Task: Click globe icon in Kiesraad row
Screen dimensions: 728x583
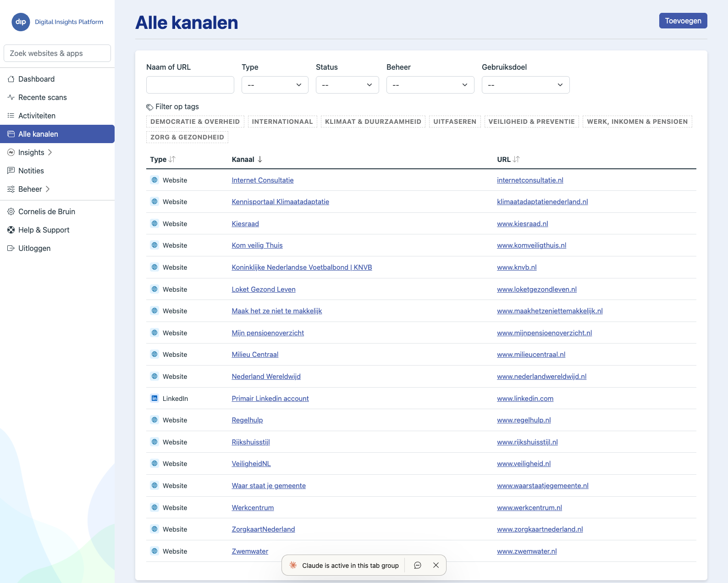Action: pyautogui.click(x=154, y=223)
